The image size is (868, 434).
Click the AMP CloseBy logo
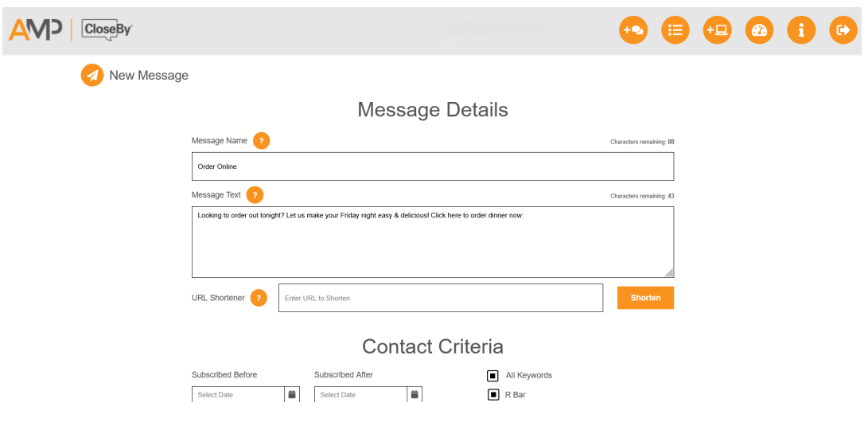[x=71, y=30]
